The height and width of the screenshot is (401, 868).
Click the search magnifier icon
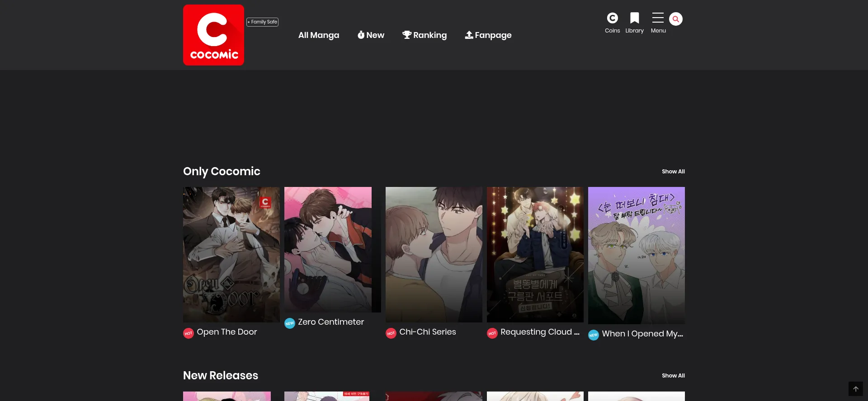[675, 19]
